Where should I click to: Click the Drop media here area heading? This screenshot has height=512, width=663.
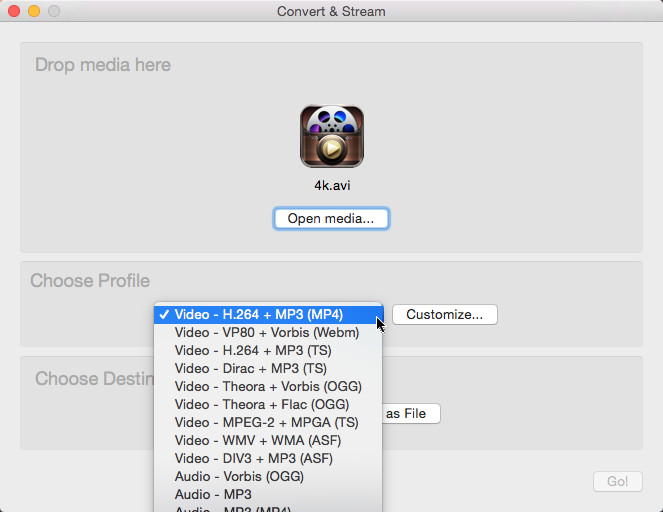[x=103, y=65]
